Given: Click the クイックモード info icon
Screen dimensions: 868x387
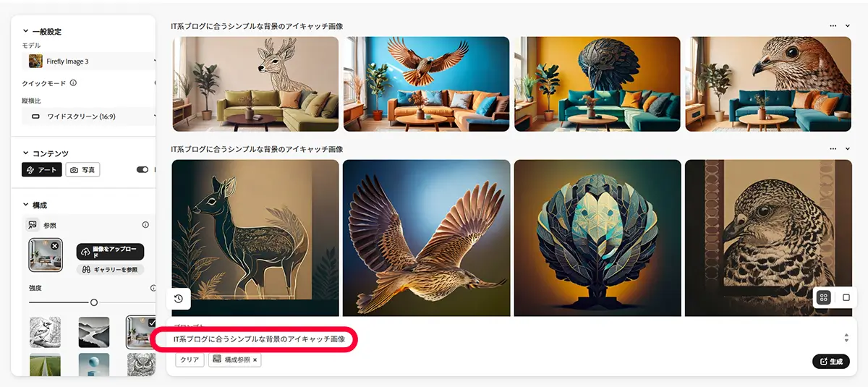Looking at the screenshot, I should coord(73,83).
